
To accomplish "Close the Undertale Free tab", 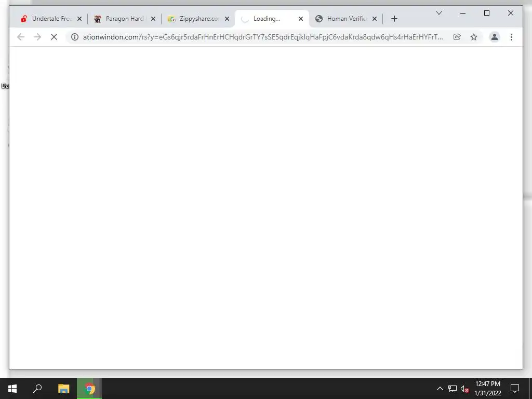I will click(x=79, y=19).
